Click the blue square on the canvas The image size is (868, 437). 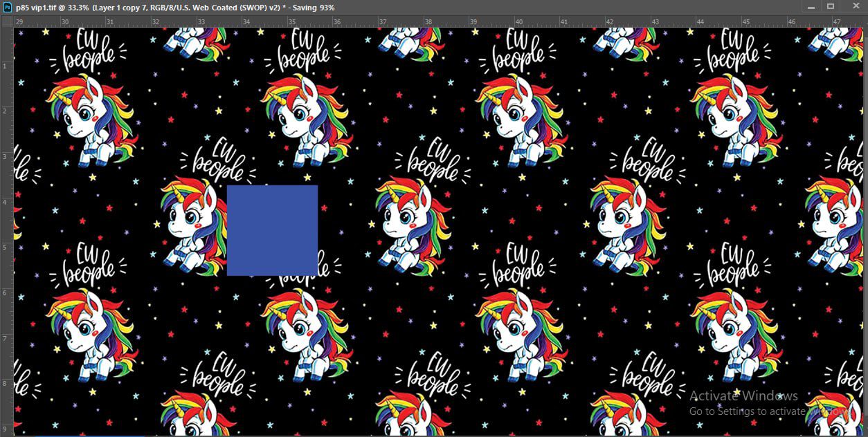pos(272,230)
